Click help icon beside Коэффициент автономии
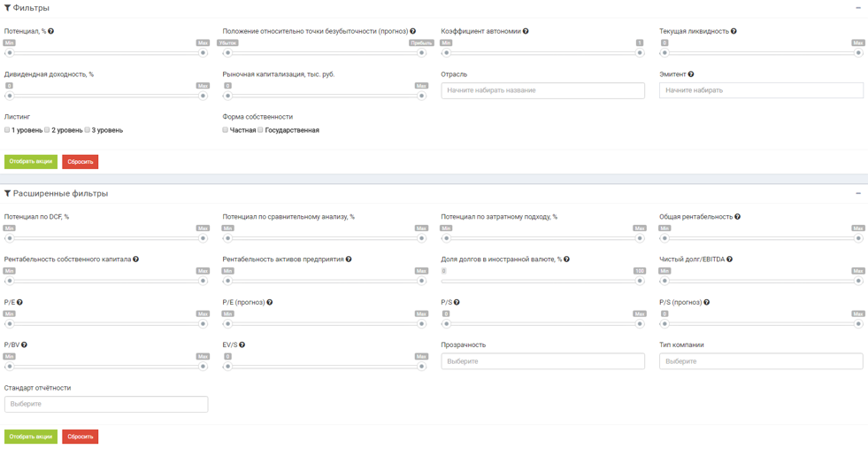Viewport: 868px width, 449px height. click(x=526, y=31)
